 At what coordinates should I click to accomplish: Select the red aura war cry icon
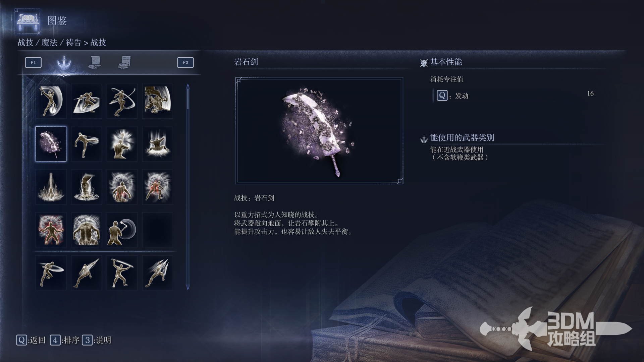pyautogui.click(x=51, y=230)
